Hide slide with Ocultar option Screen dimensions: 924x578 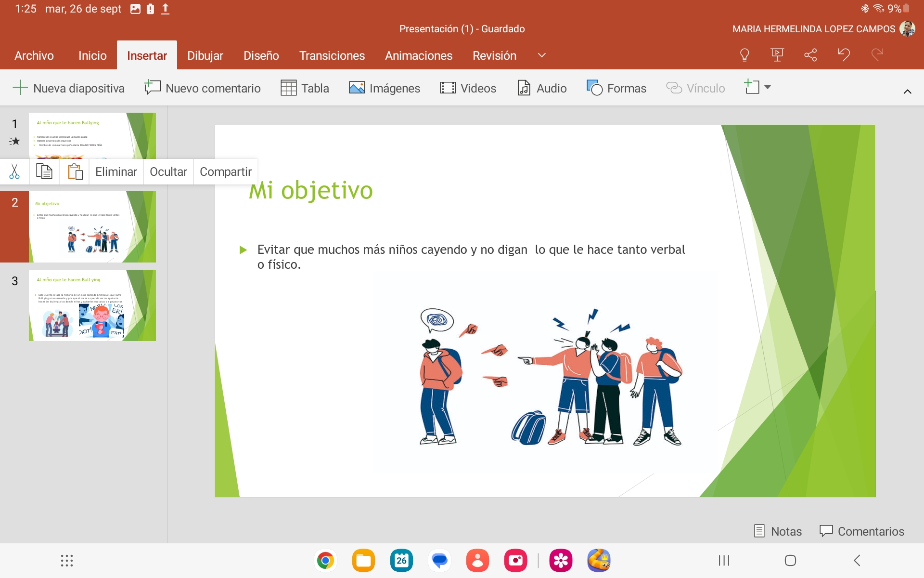pyautogui.click(x=168, y=171)
